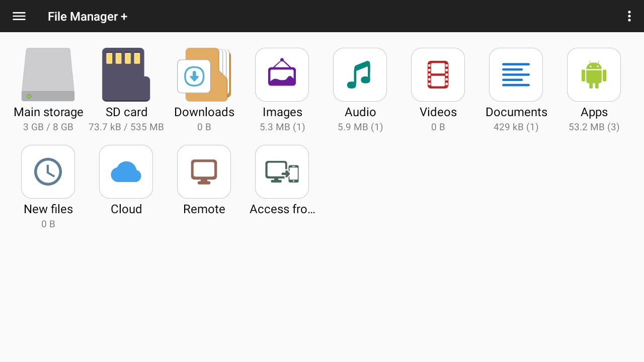
Task: Open the overflow options menu
Action: pos(628,16)
